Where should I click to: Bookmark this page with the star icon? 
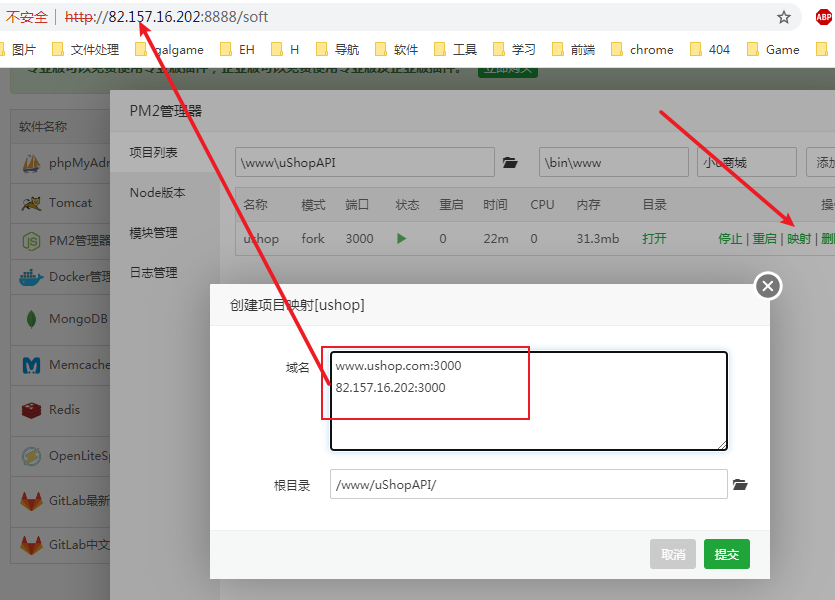(x=784, y=17)
